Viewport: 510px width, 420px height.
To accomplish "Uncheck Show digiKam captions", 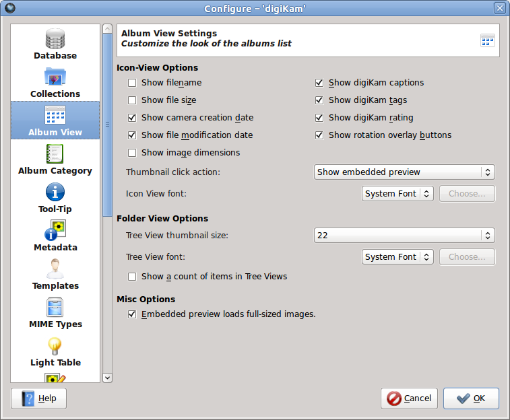I will [319, 83].
